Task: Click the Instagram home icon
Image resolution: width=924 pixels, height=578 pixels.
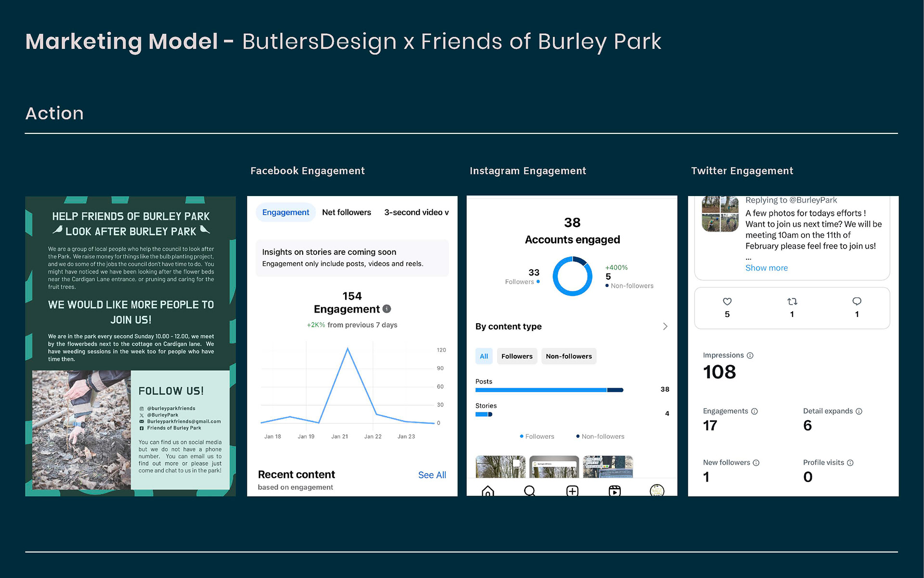Action: click(x=488, y=491)
